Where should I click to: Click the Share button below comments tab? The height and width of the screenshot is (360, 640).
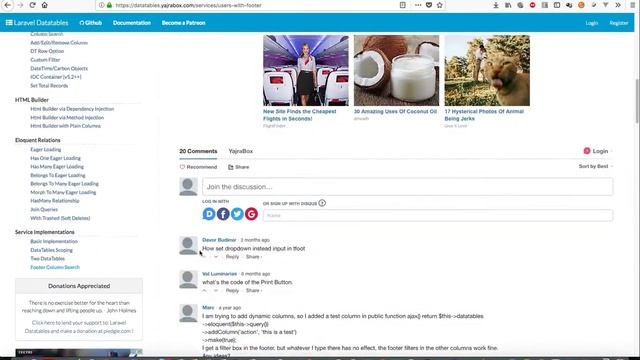[238, 167]
